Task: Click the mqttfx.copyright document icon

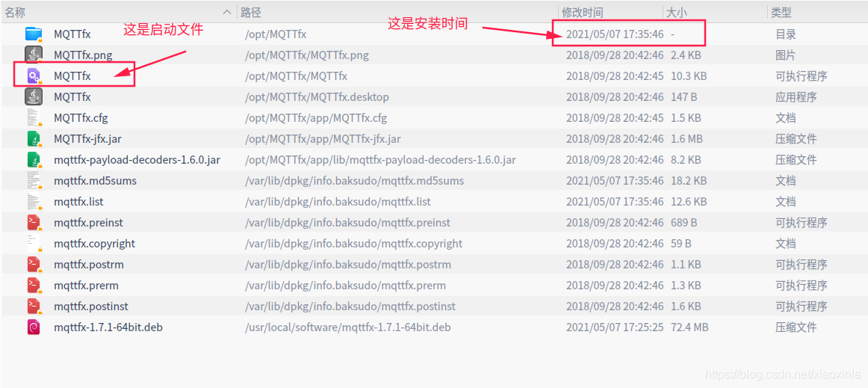Action: (34, 243)
